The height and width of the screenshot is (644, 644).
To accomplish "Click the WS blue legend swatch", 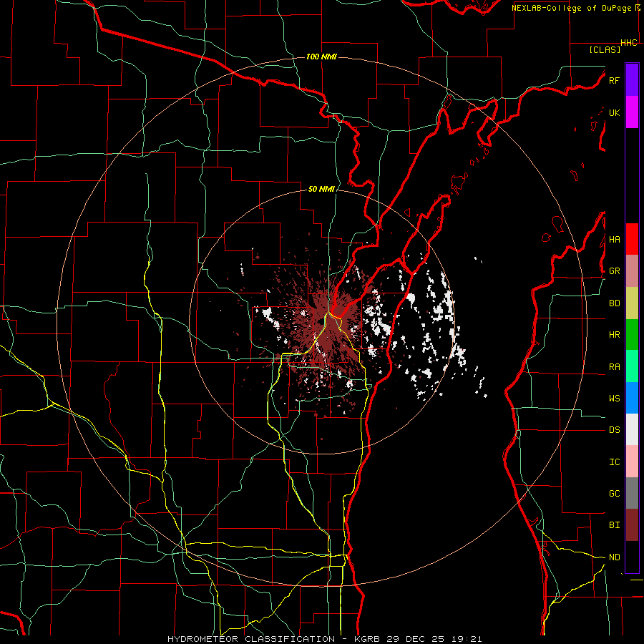I will [x=632, y=398].
